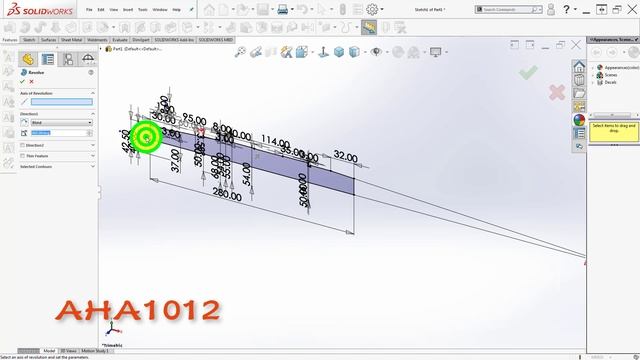Open the File menu
The height and width of the screenshot is (360, 640).
(89, 9)
